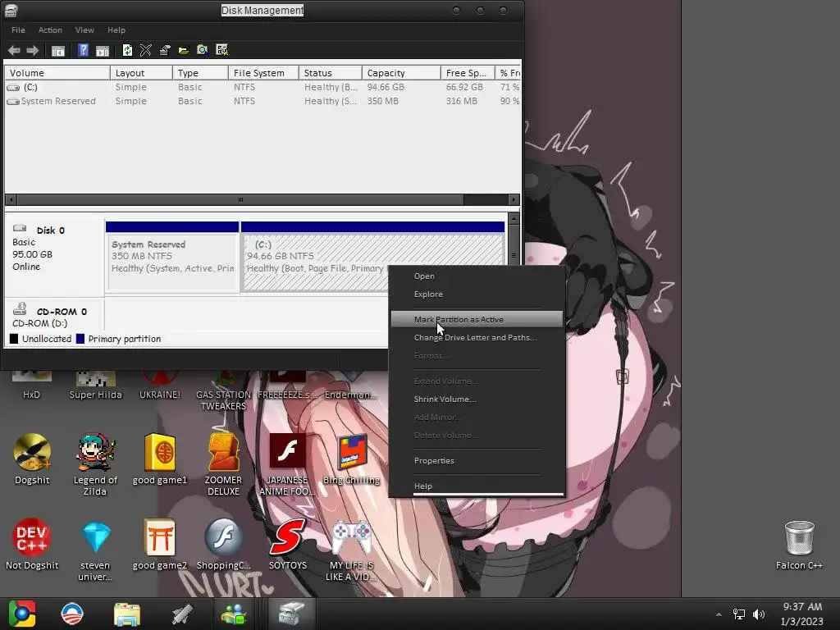The image size is (840, 630).
Task: Open the SOYTOYS desktop icon
Action: point(288,545)
